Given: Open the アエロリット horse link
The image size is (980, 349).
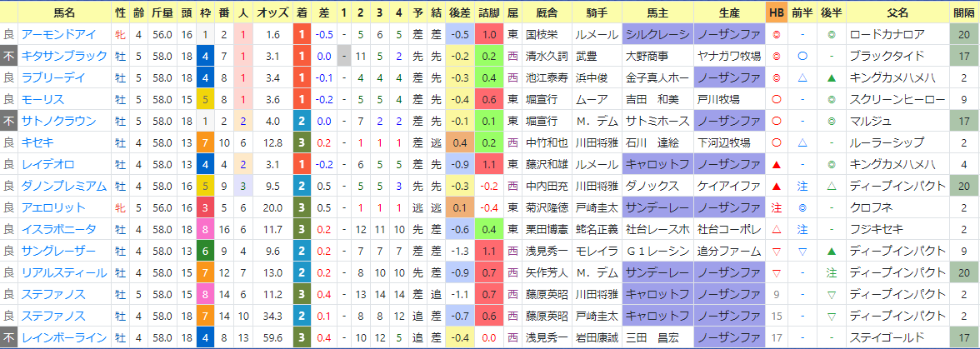Looking at the screenshot, I should 52,208.
